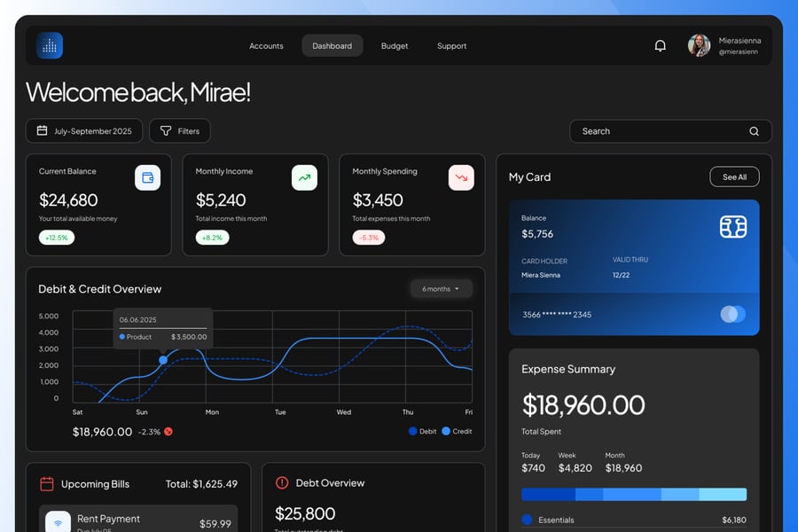This screenshot has width=798, height=532.
Task: Open the Budget tab
Action: point(395,46)
